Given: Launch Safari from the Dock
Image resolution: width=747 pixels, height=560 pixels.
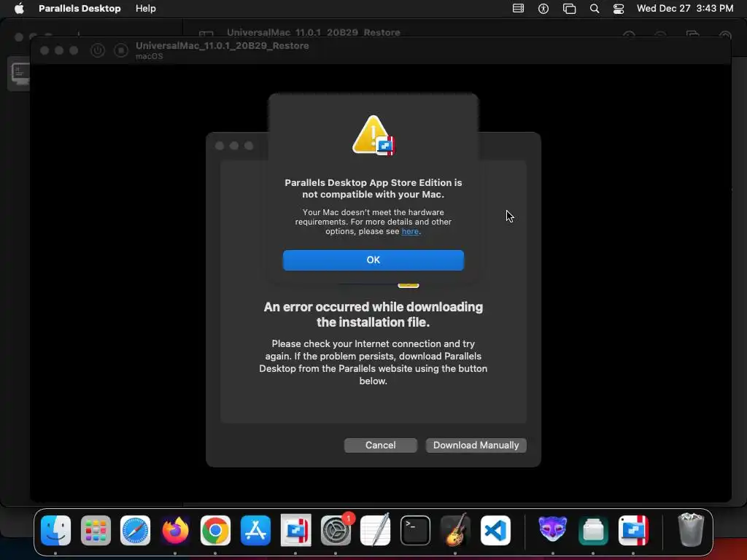Looking at the screenshot, I should tap(135, 531).
